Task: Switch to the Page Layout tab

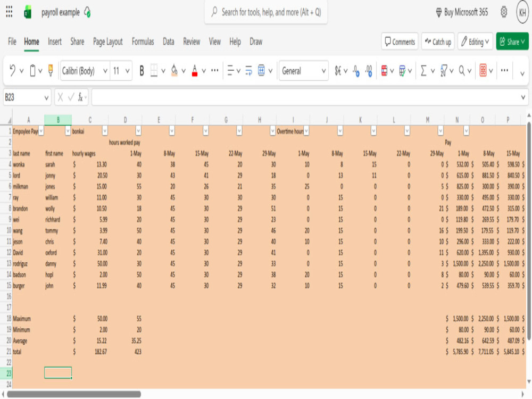Action: (x=108, y=41)
